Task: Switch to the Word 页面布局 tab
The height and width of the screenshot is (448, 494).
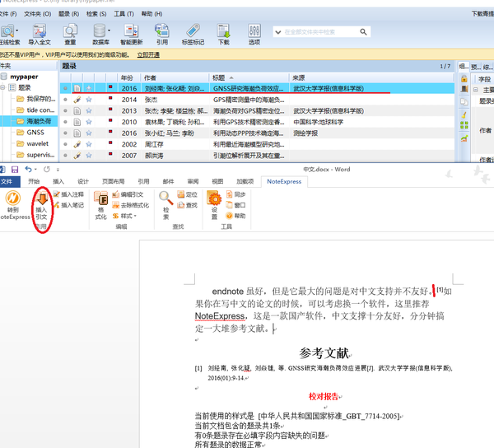Action: [113, 181]
